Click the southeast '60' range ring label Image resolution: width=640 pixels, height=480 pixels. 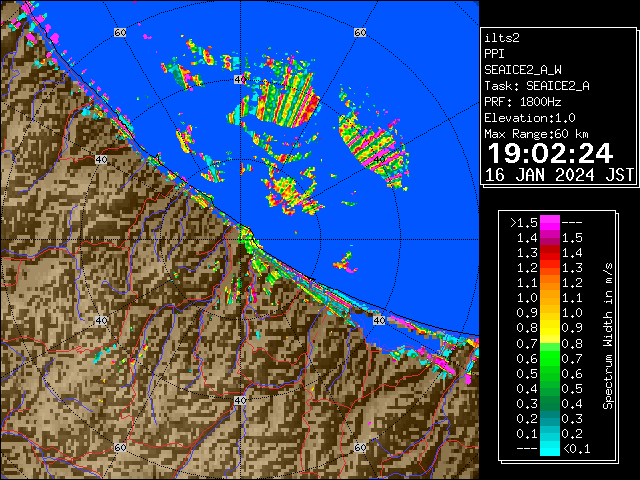point(360,447)
